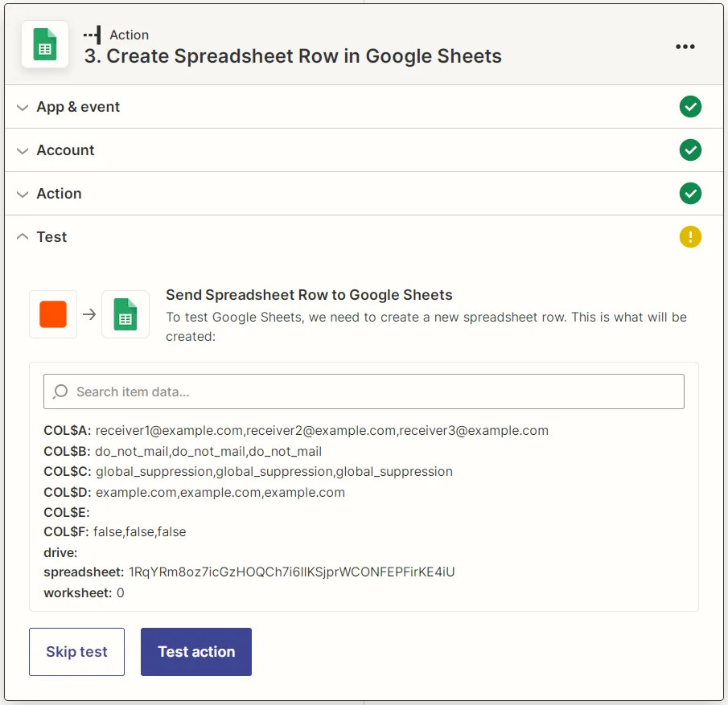Click the orange trigger app icon in test preview

52,314
